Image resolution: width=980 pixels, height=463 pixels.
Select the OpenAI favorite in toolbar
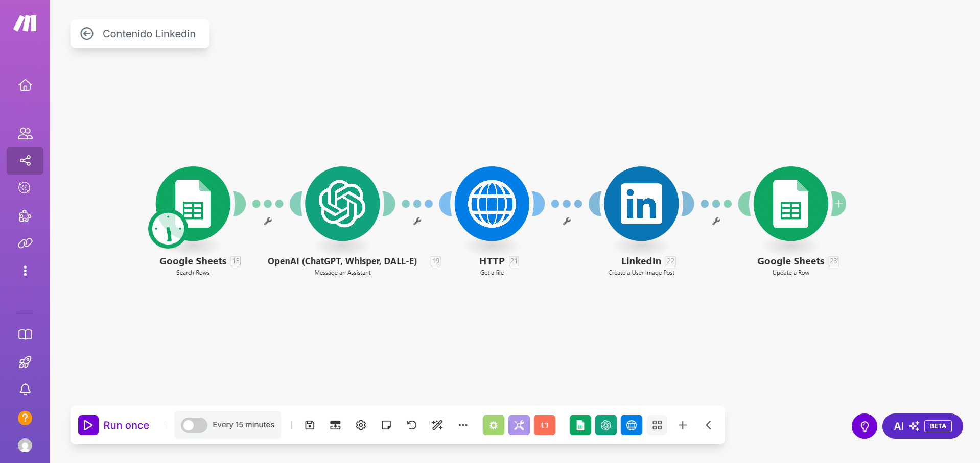point(606,425)
